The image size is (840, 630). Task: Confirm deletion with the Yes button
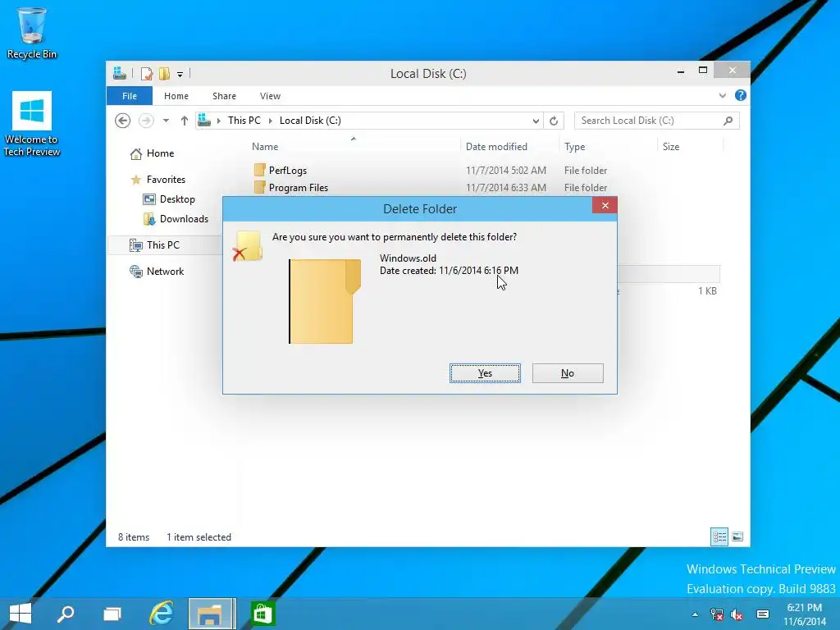485,373
